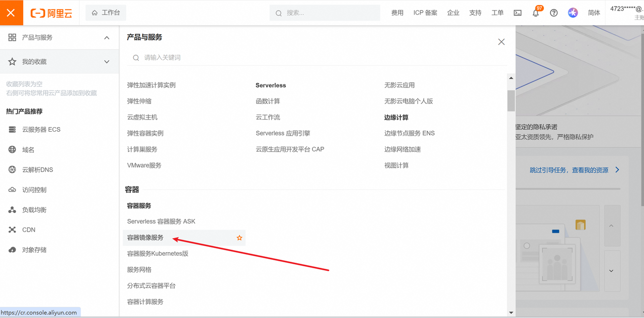Click the magnifier icon in top search

pyautogui.click(x=279, y=14)
